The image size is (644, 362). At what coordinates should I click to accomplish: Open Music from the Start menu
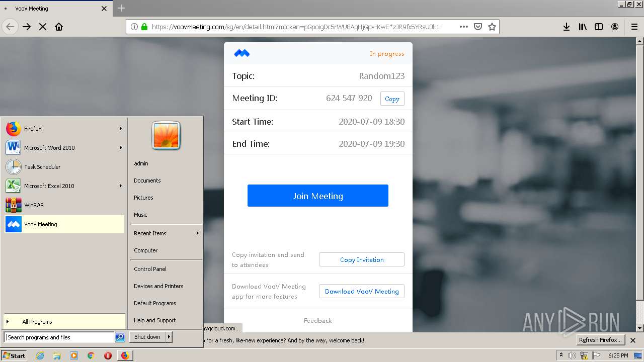[166, 215]
